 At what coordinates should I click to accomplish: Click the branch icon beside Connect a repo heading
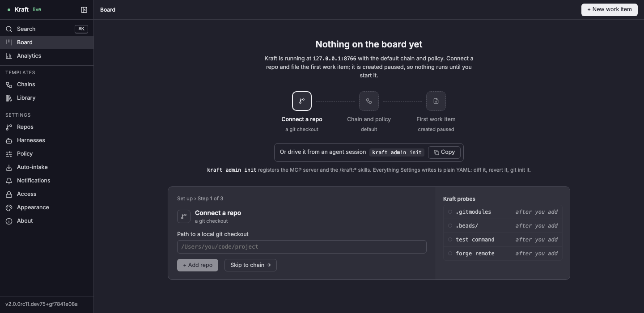pos(184,216)
